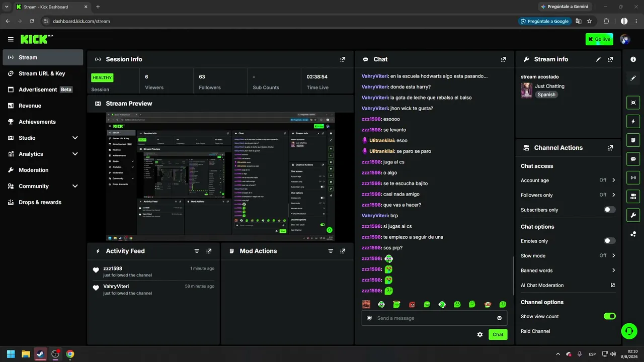Open File Explorer from the taskbar
This screenshot has height=362, width=644.
(26, 354)
